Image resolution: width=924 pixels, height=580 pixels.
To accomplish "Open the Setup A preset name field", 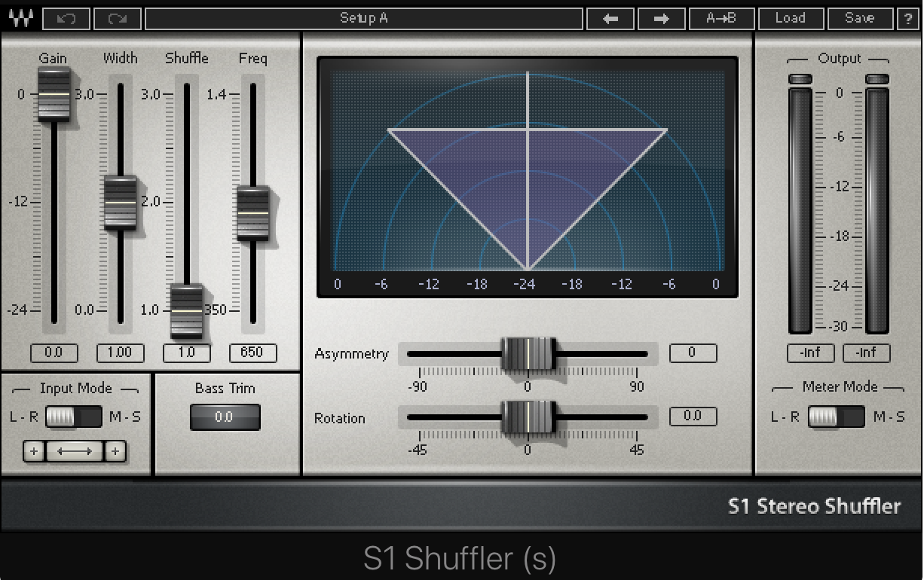I will 363,18.
